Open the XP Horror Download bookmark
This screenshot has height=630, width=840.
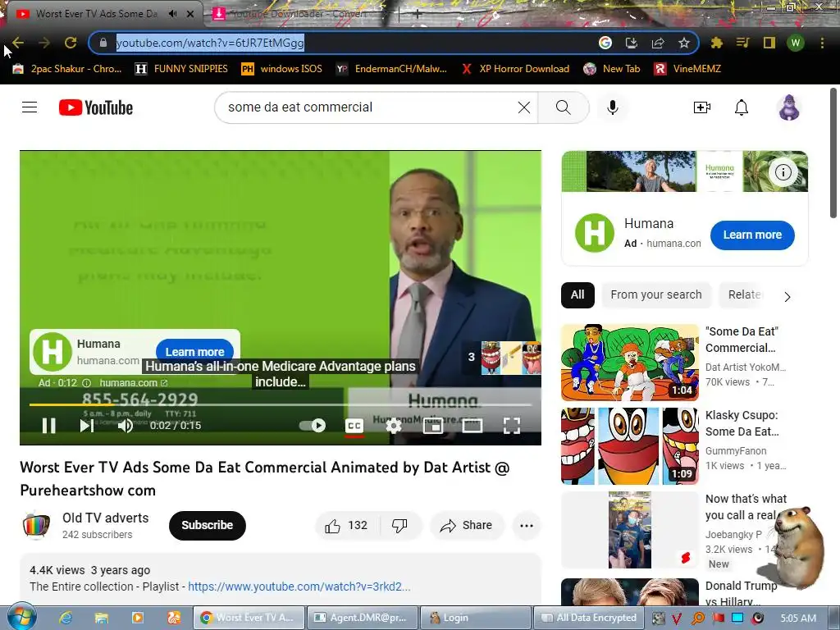tap(515, 69)
